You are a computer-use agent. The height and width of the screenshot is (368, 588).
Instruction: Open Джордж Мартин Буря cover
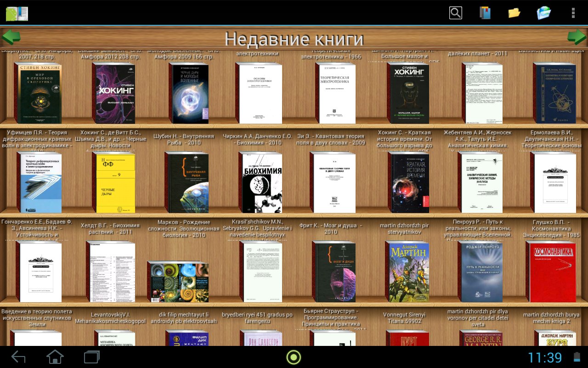pyautogui.click(x=555, y=338)
